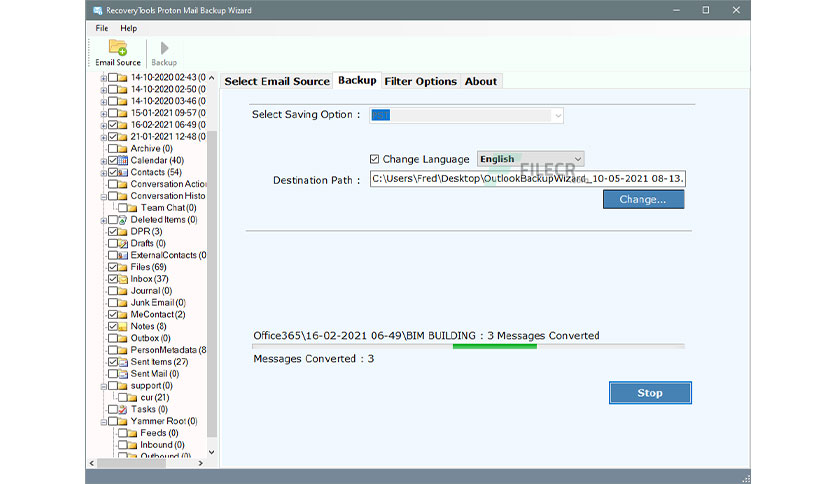Viewport: 836px width, 484px height.
Task: Switch to the Filter Options tab
Action: [421, 82]
